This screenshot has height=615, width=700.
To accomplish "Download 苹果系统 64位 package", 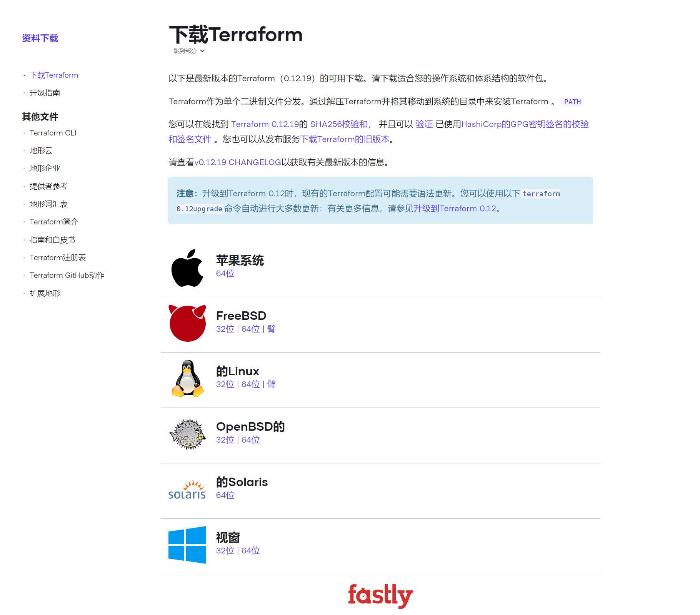I will [x=225, y=274].
